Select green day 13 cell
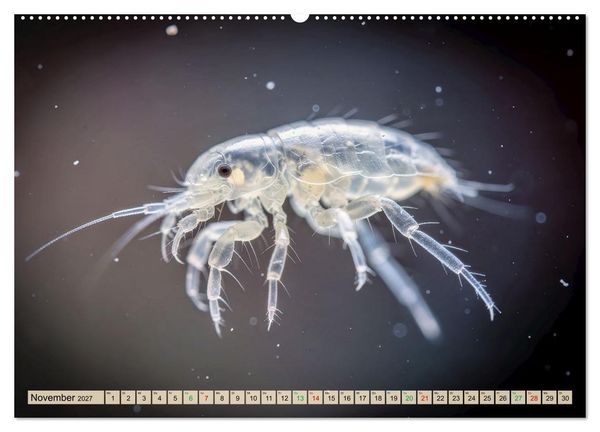The height and width of the screenshot is (432, 600). click(300, 398)
